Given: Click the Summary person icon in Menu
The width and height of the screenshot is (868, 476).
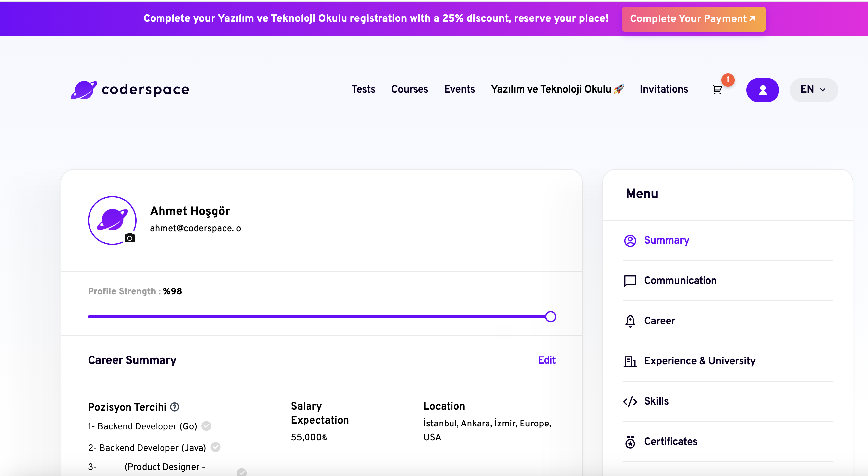Looking at the screenshot, I should click(x=630, y=241).
